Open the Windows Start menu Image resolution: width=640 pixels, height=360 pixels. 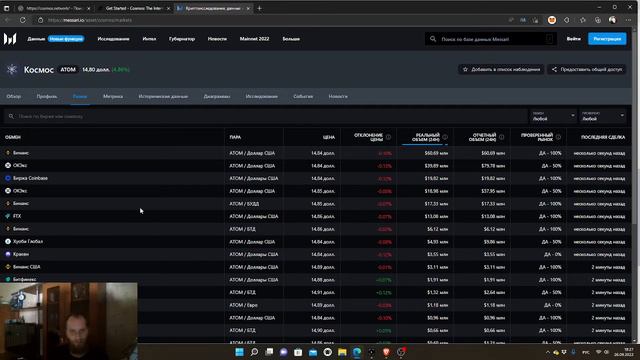pos(240,352)
